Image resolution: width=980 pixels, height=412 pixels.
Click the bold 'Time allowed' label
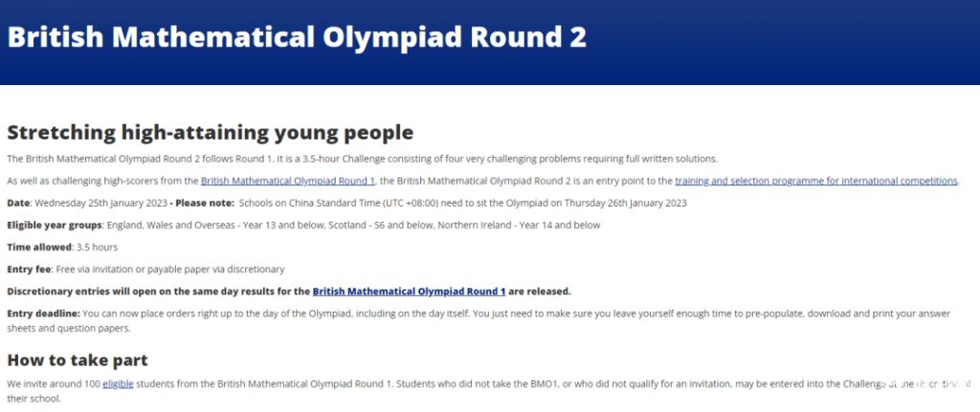[39, 248]
